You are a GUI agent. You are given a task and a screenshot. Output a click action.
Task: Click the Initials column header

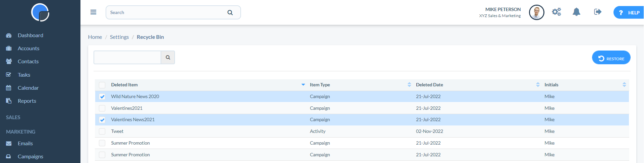551,85
